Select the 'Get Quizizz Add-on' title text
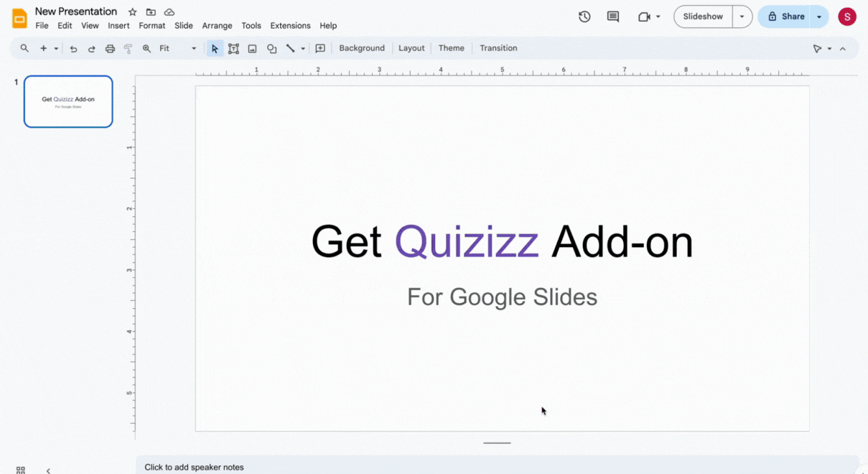The image size is (868, 474). tap(502, 241)
